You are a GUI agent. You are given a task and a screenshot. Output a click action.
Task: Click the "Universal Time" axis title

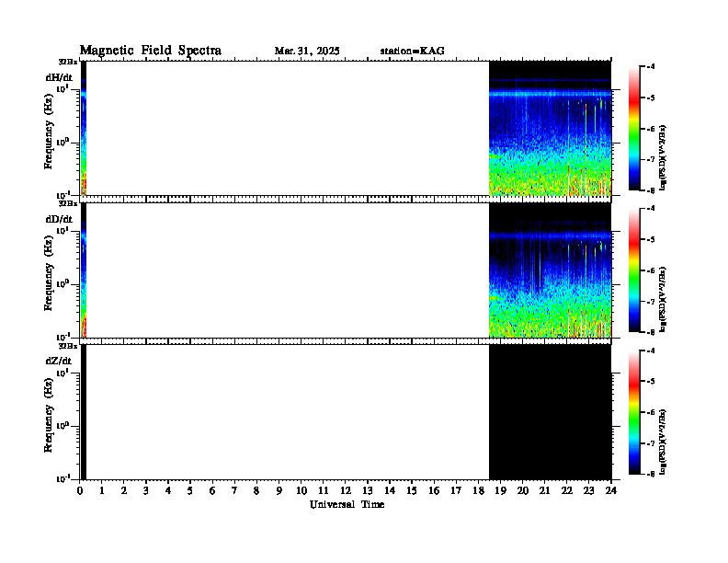coord(347,504)
